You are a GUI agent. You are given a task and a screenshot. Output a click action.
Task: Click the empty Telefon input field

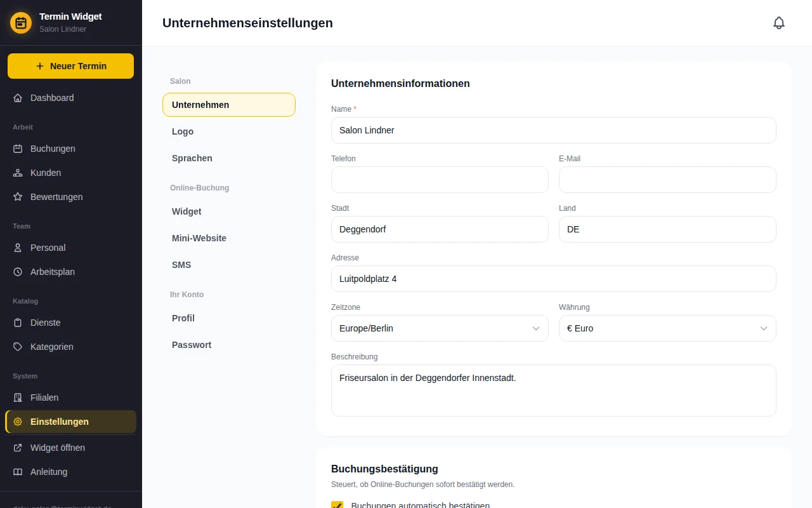click(x=440, y=180)
